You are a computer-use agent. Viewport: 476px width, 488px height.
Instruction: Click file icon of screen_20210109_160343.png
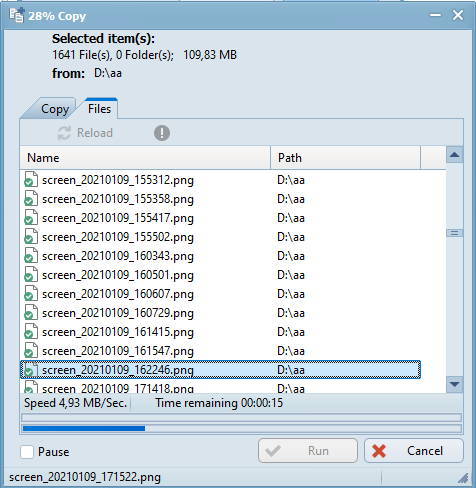[31, 255]
